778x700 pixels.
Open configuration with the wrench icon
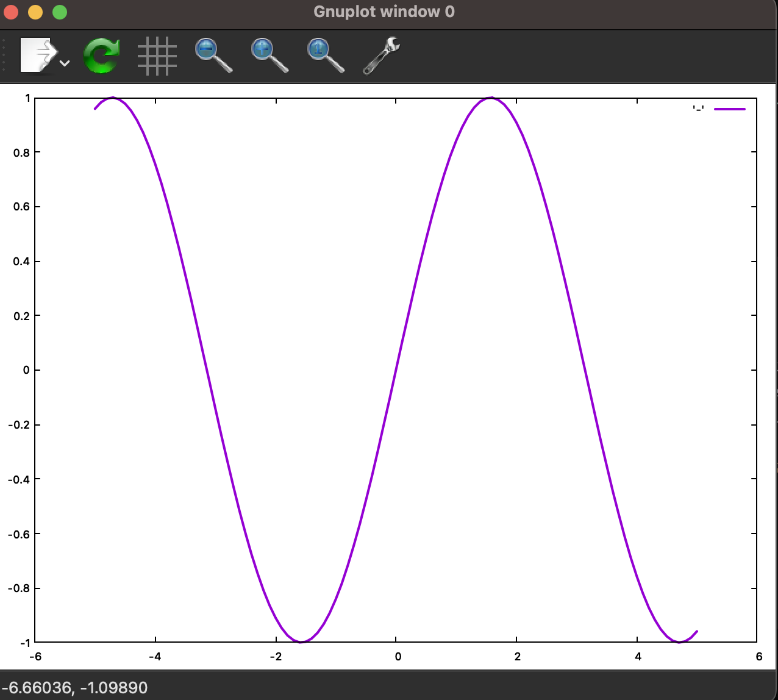[x=382, y=55]
